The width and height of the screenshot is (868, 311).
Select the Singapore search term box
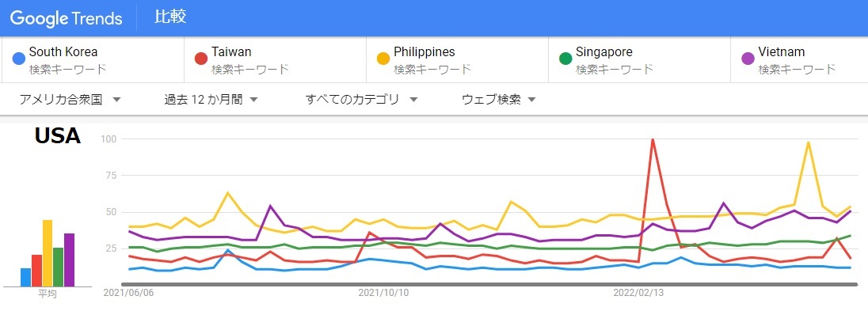639,60
